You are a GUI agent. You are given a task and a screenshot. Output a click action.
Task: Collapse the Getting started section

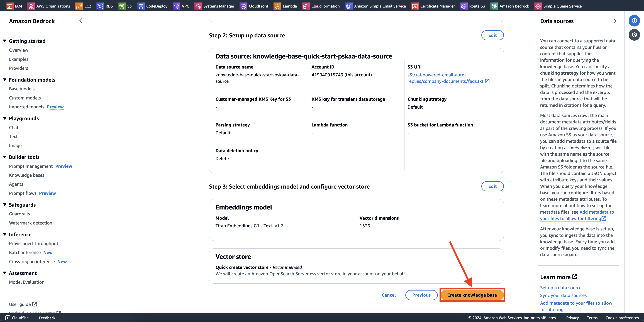click(x=5, y=41)
